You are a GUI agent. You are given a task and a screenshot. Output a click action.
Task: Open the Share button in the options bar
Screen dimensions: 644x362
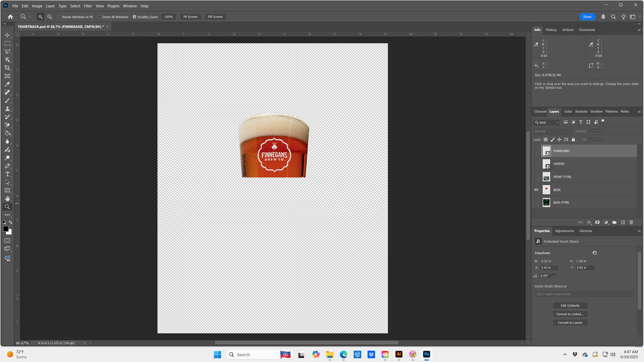pos(587,17)
